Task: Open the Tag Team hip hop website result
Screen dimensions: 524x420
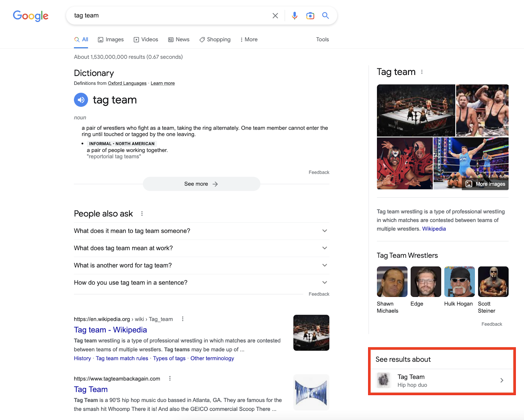Action: click(x=91, y=389)
